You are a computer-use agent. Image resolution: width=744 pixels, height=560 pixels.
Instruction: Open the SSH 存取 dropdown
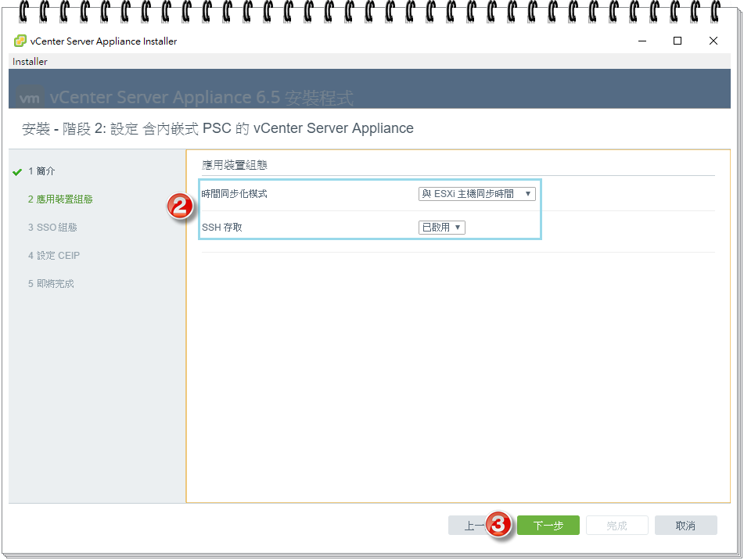click(442, 228)
